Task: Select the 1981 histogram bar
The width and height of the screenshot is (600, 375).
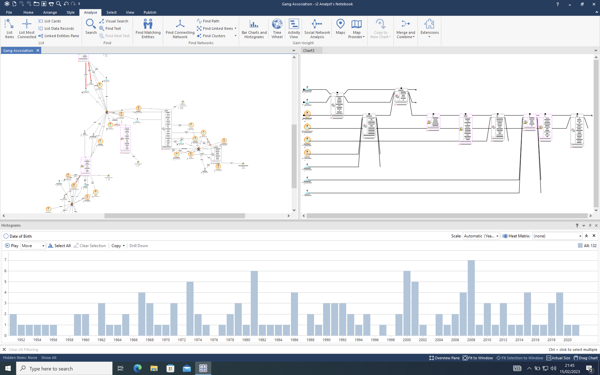Action: [254, 303]
